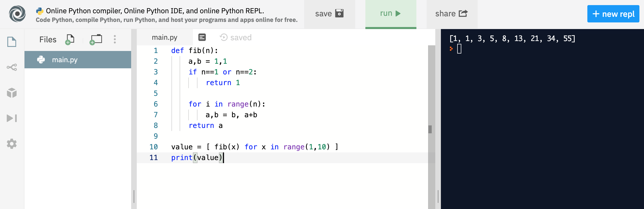Open the debugger play-step sidebar icon

(12, 118)
